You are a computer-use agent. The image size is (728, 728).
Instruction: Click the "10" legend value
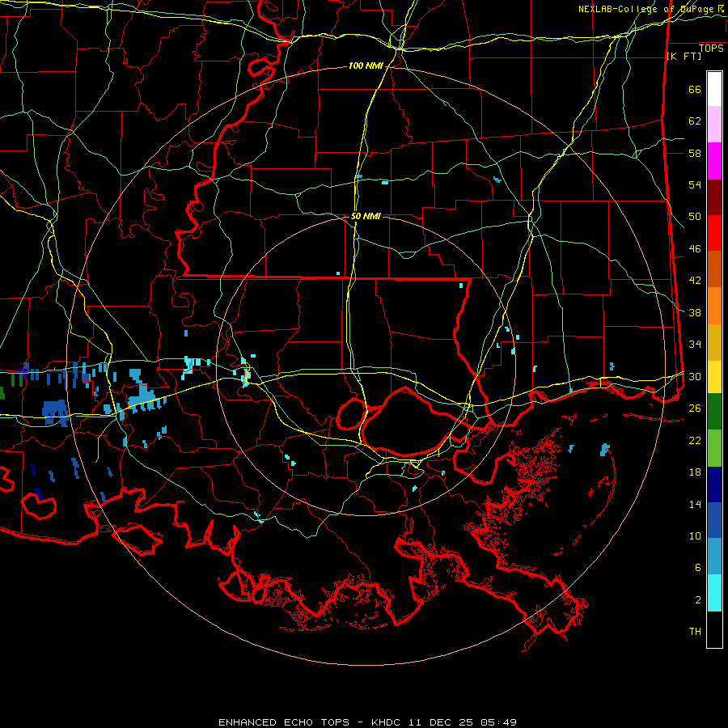click(695, 536)
